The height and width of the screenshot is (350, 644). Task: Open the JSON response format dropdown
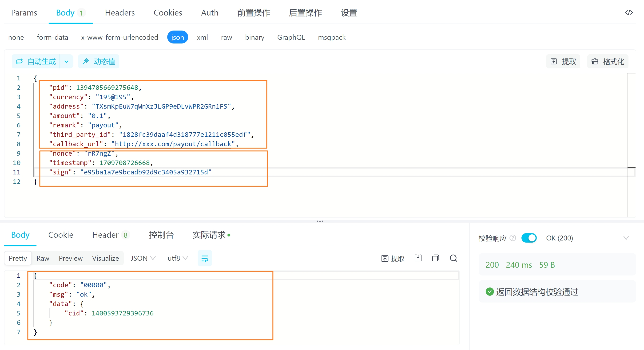143,258
